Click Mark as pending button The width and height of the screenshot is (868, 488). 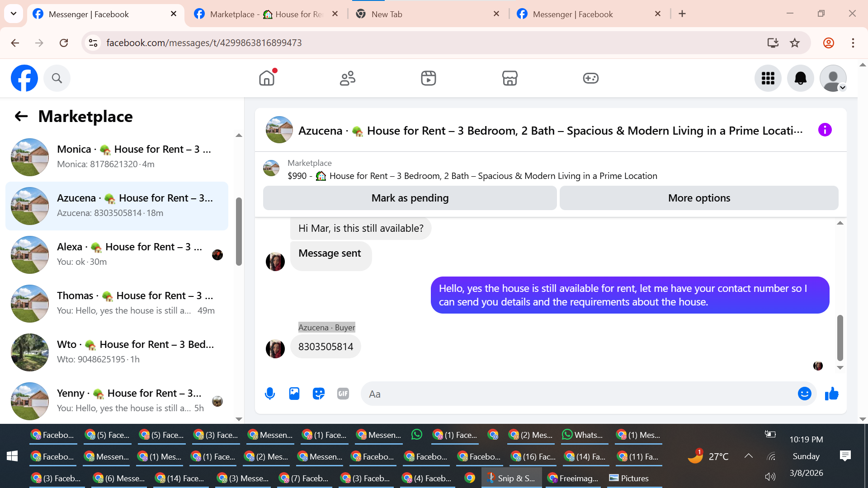click(410, 198)
